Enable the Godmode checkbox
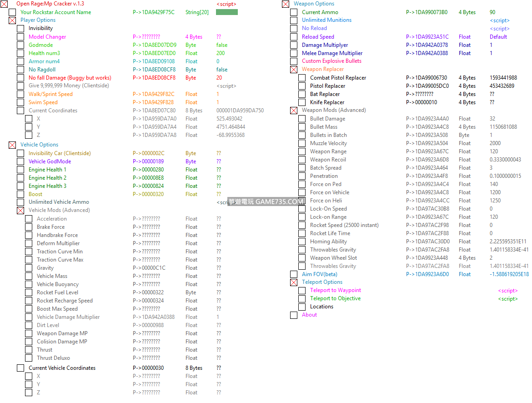Viewport: 532px width, 403px height. 20,45
